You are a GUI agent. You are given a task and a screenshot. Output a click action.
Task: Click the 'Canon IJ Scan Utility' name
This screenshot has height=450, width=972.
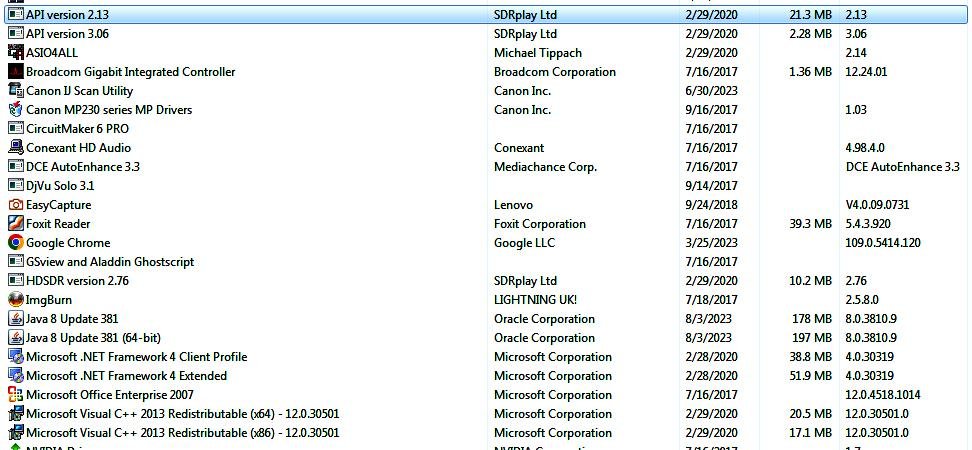tap(79, 90)
